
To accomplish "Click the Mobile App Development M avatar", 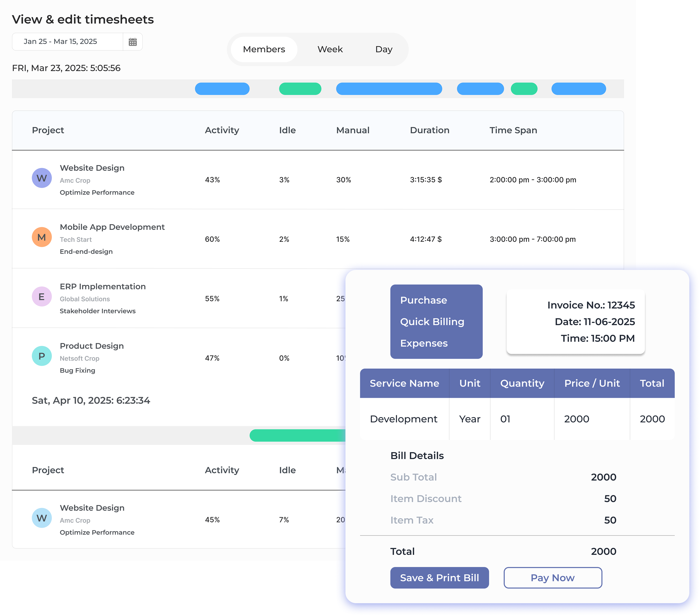I will click(x=42, y=237).
